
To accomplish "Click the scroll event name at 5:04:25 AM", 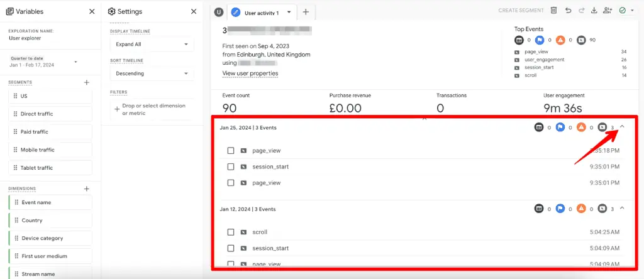I will point(260,232).
